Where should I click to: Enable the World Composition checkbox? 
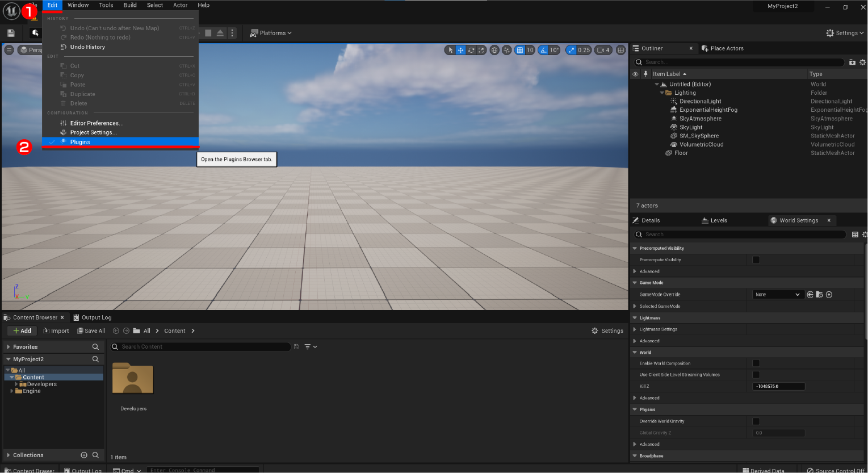tap(756, 363)
